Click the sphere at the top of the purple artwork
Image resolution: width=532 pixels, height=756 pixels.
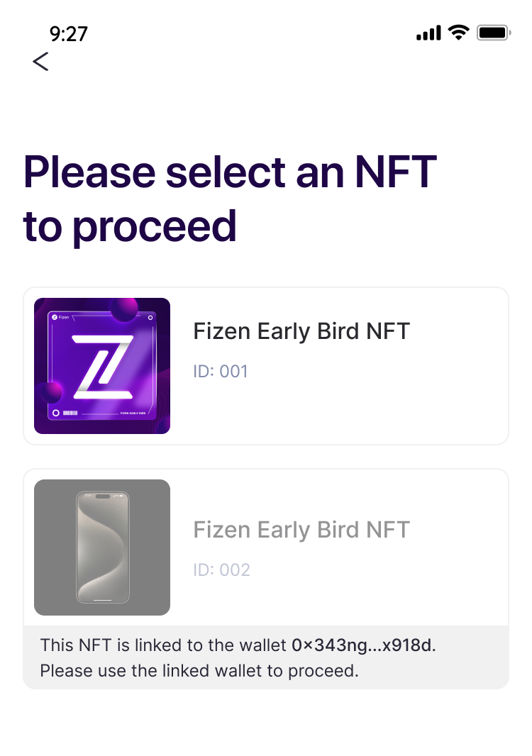coord(125,308)
